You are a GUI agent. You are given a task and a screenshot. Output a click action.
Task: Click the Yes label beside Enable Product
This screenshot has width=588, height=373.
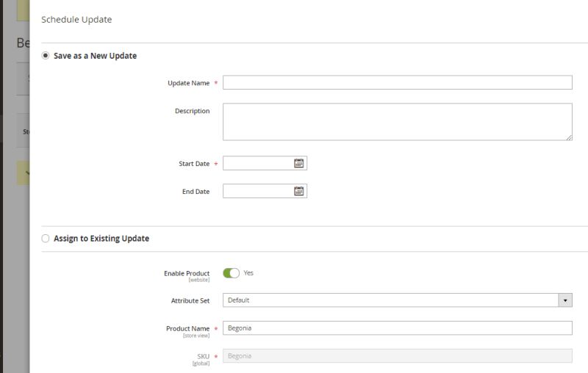tap(248, 273)
